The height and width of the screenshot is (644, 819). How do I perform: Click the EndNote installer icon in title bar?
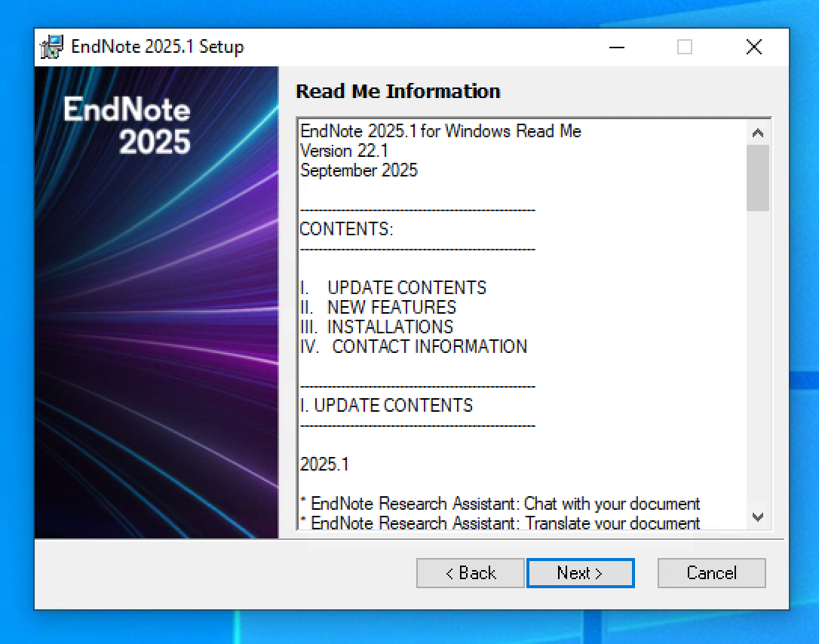(x=52, y=47)
